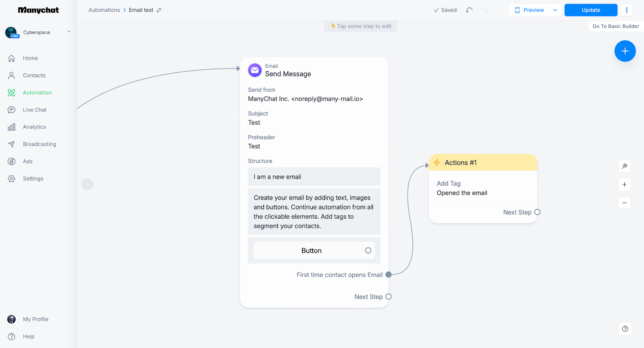Expand the Preview dropdown arrow
The height and width of the screenshot is (348, 644).
(555, 10)
